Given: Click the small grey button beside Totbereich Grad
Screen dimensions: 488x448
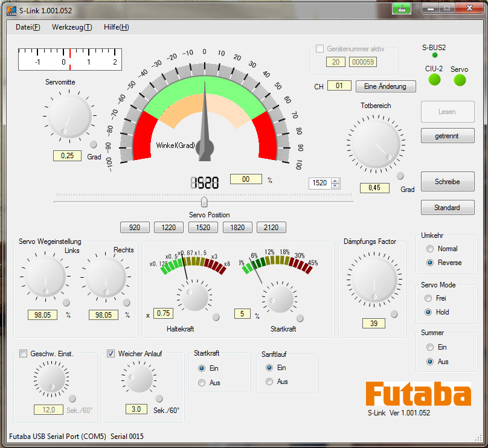Looking at the screenshot, I should 400,176.
